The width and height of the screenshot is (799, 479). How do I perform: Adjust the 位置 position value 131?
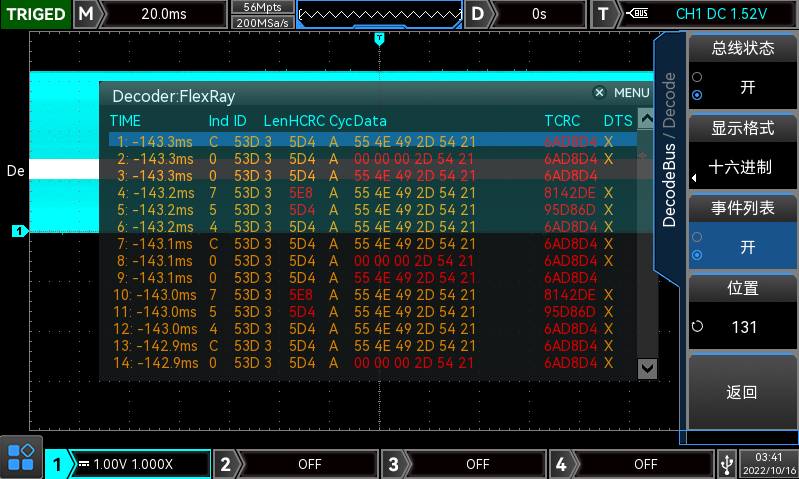point(742,313)
